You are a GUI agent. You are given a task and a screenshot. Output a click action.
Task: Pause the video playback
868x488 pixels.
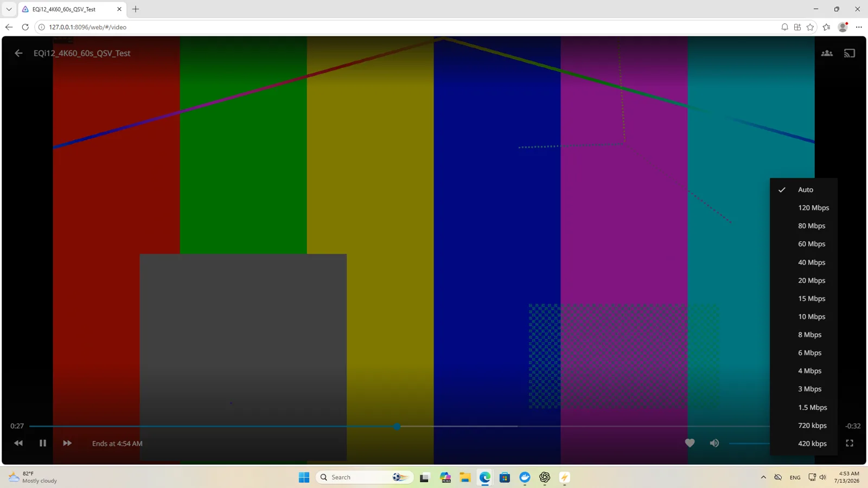(43, 443)
